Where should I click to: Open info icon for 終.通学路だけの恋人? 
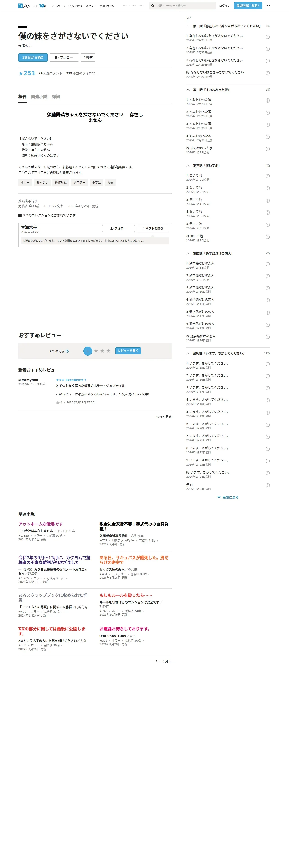point(268,337)
